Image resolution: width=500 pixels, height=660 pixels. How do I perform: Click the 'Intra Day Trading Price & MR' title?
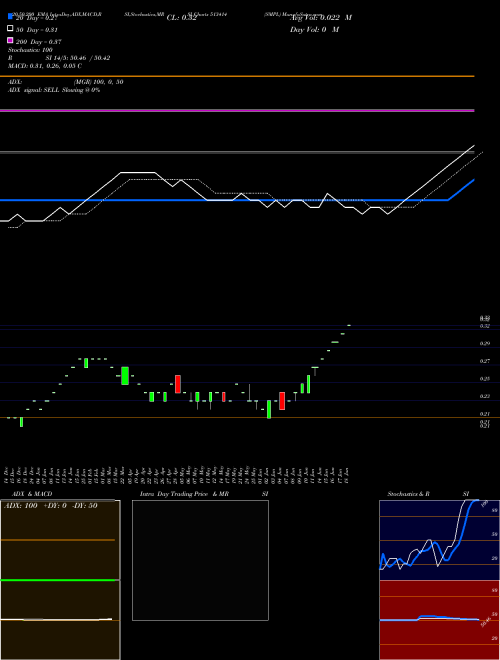[184, 494]
